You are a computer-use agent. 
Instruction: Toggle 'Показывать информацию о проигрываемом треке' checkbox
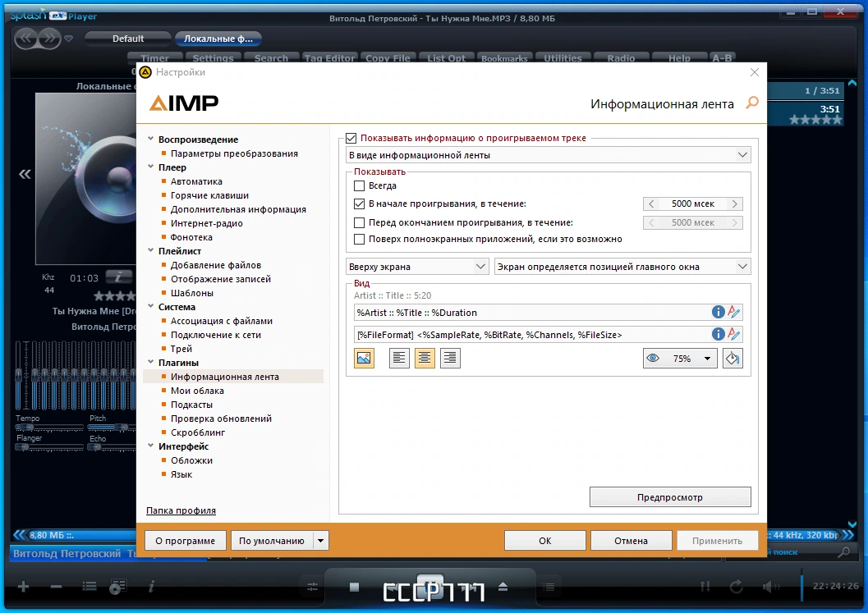tap(351, 138)
